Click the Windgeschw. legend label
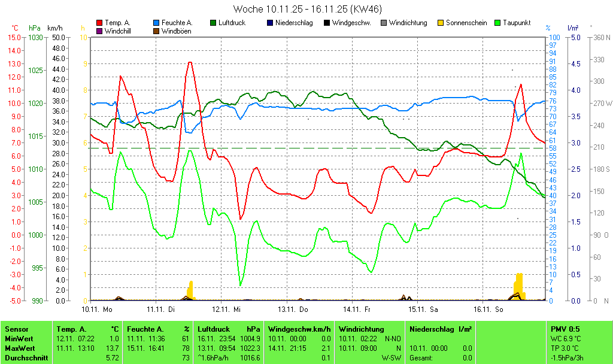The width and height of the screenshot is (613, 364). (351, 23)
